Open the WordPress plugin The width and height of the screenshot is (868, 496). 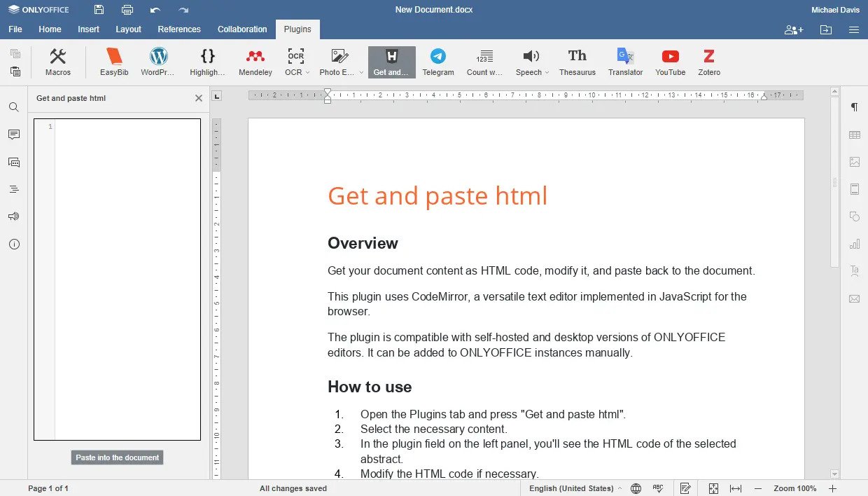[158, 62]
